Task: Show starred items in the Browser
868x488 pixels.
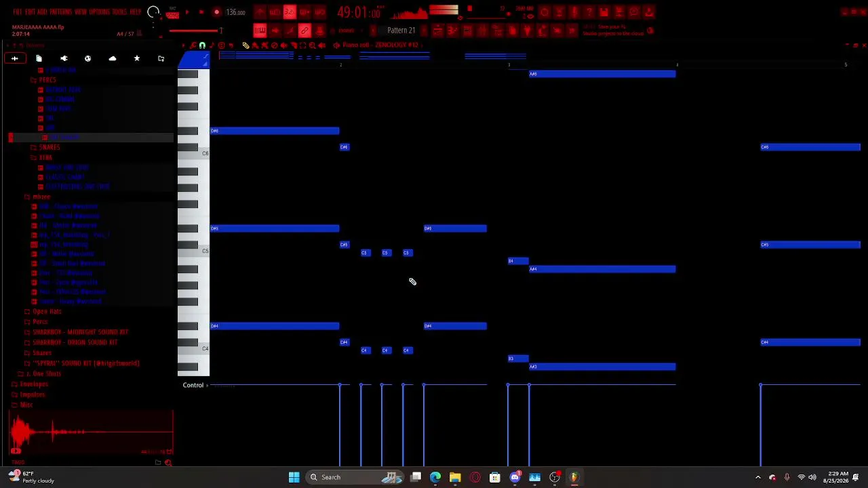Action: click(136, 59)
